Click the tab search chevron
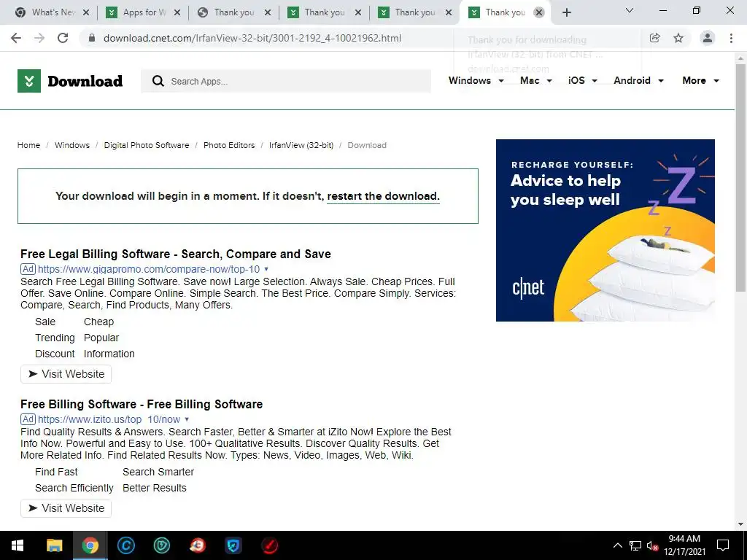The image size is (747, 560). point(630,10)
